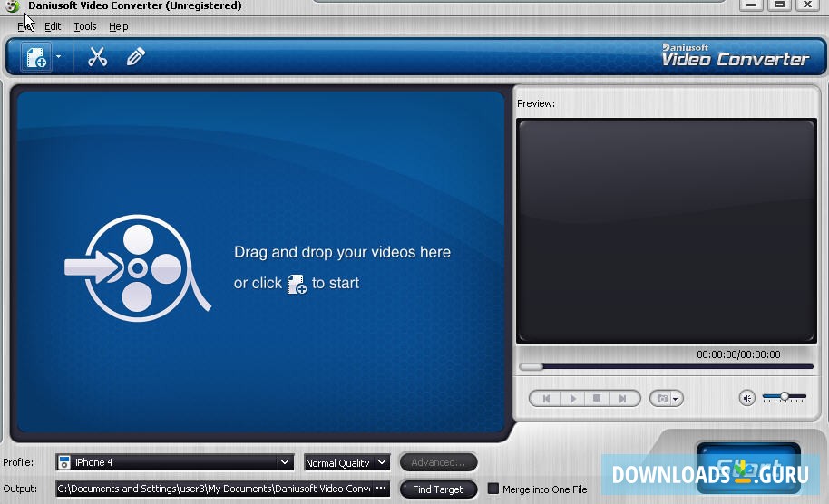This screenshot has height=504, width=829.
Task: Click the Daniusoft Video Converter logo
Action: [x=735, y=55]
